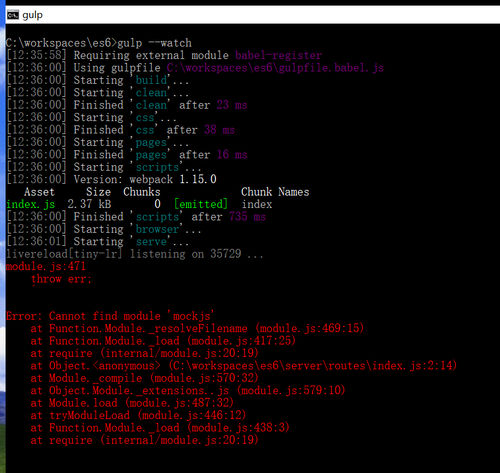Click the 'Asset' column header
500x473 pixels.
39,192
